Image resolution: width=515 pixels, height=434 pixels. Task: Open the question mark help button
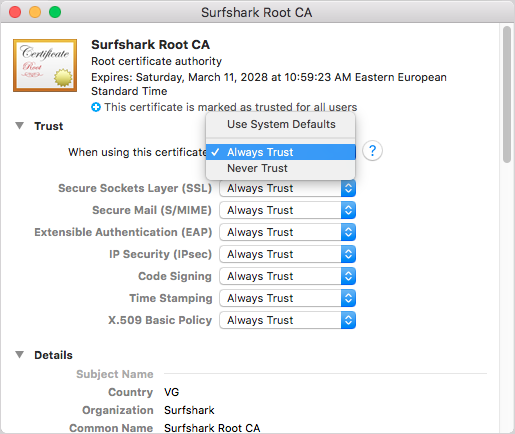click(x=372, y=151)
